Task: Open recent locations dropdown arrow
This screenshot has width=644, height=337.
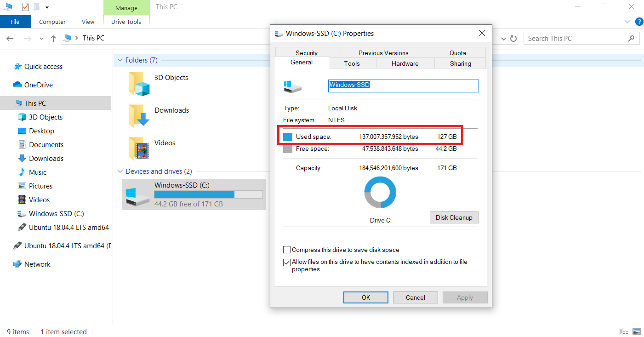Action: click(42, 39)
